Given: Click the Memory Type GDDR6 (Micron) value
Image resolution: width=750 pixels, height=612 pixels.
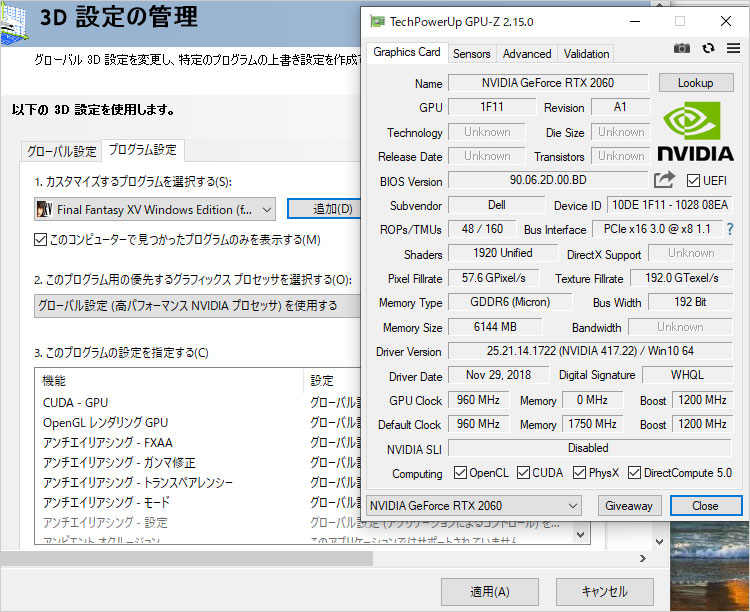Looking at the screenshot, I should 510,302.
